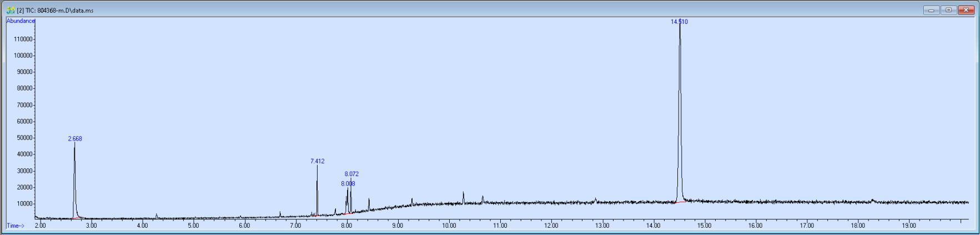
Task: Select the 7.412 peak label
Action: click(x=318, y=161)
